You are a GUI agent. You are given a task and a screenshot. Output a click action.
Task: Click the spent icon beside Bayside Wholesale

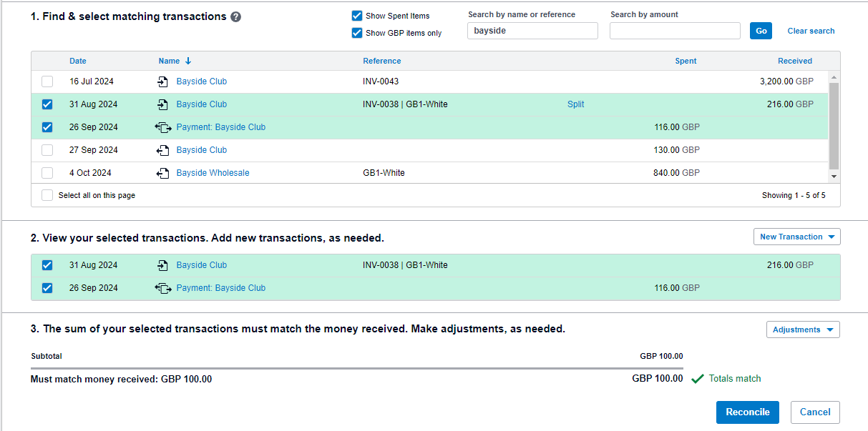point(162,173)
